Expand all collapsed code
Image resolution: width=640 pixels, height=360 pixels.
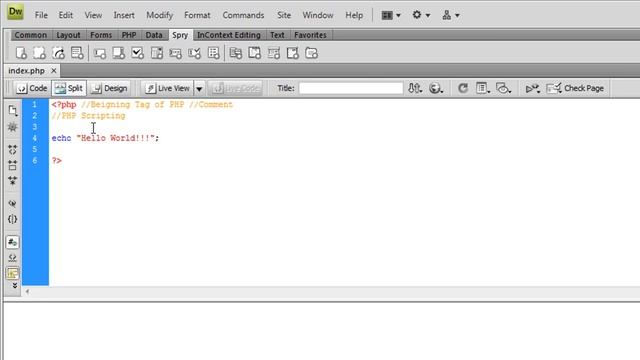point(13,180)
